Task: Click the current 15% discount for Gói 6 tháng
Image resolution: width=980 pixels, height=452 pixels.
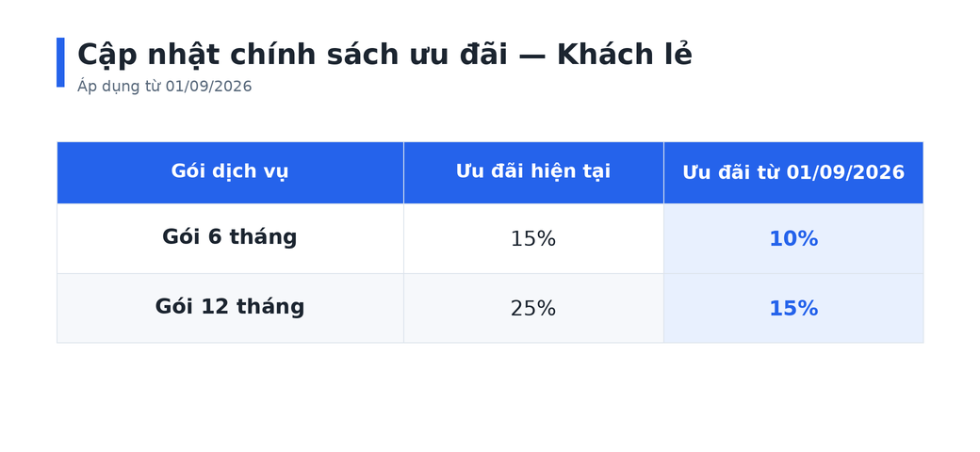Action: [x=533, y=239]
